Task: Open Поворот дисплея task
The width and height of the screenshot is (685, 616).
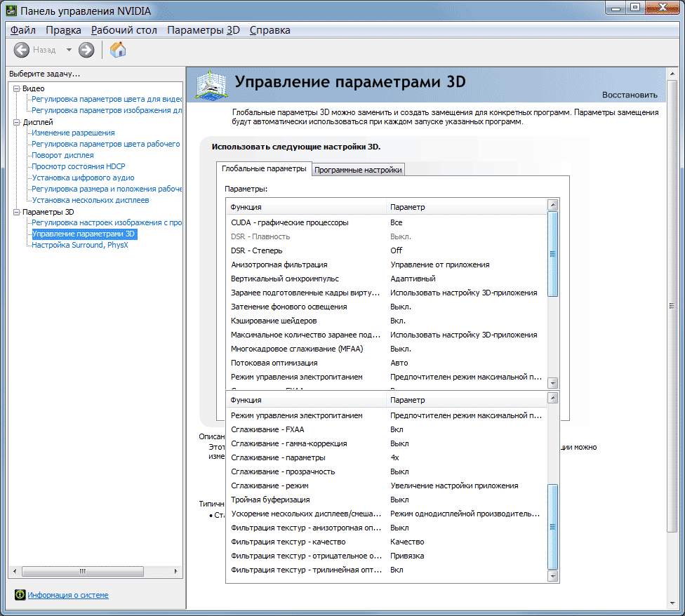Action: click(x=62, y=156)
